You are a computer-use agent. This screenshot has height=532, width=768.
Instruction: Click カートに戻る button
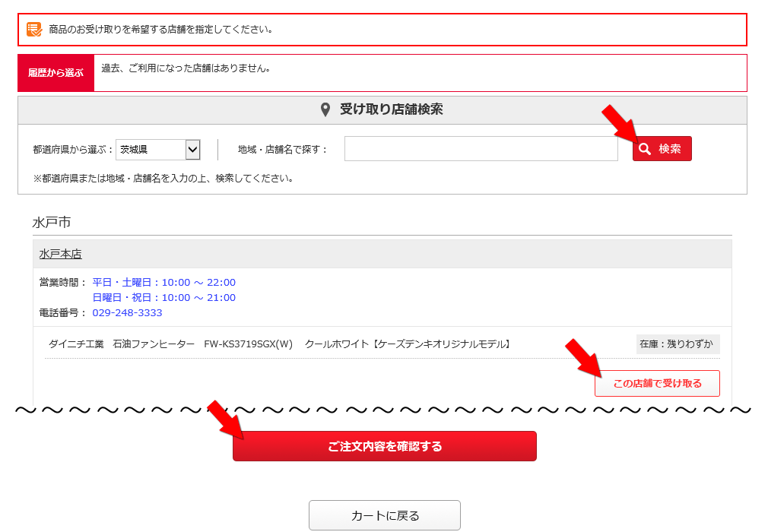coord(385,515)
